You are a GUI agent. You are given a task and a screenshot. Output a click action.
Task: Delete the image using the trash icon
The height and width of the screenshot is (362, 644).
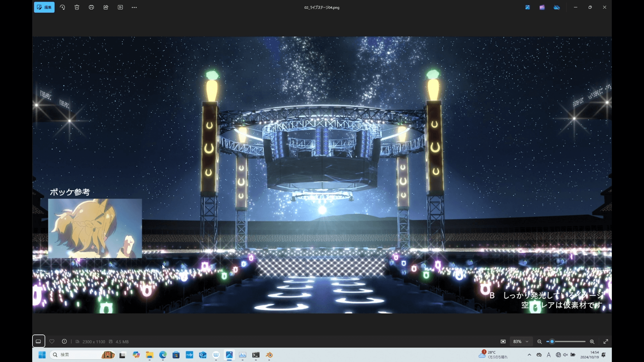77,7
